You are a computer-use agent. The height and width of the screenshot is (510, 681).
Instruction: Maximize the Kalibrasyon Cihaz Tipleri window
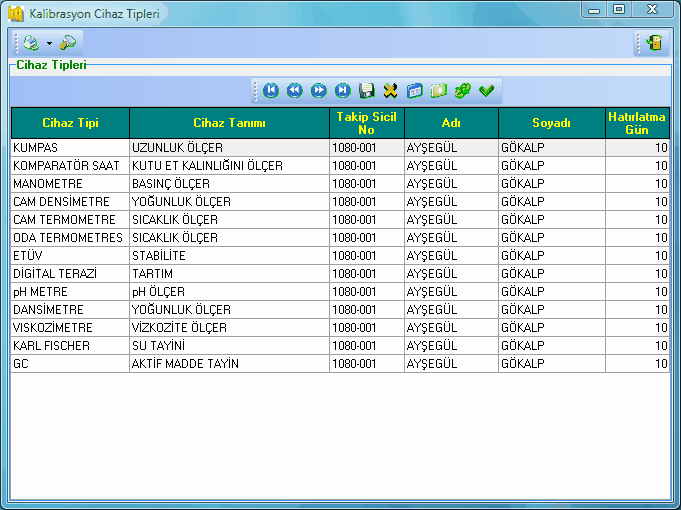click(x=619, y=9)
